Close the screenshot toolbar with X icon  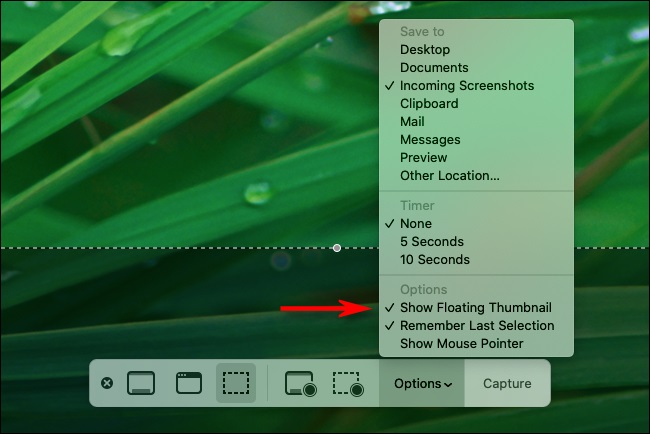pos(107,383)
